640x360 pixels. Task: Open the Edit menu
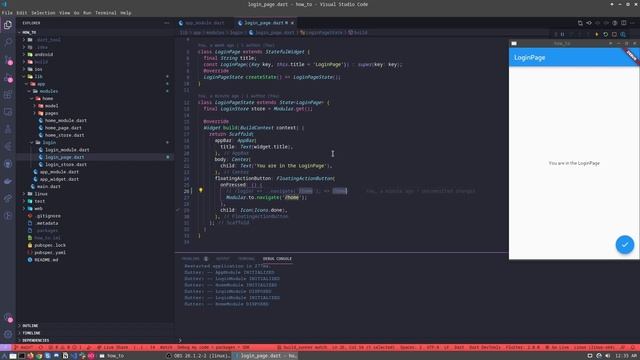click(22, 13)
